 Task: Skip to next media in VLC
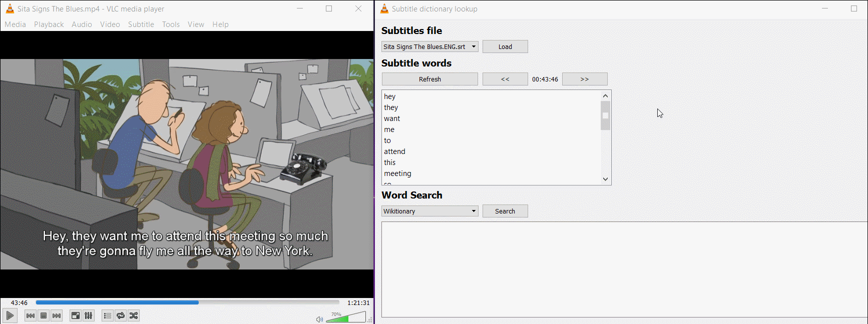tap(57, 315)
